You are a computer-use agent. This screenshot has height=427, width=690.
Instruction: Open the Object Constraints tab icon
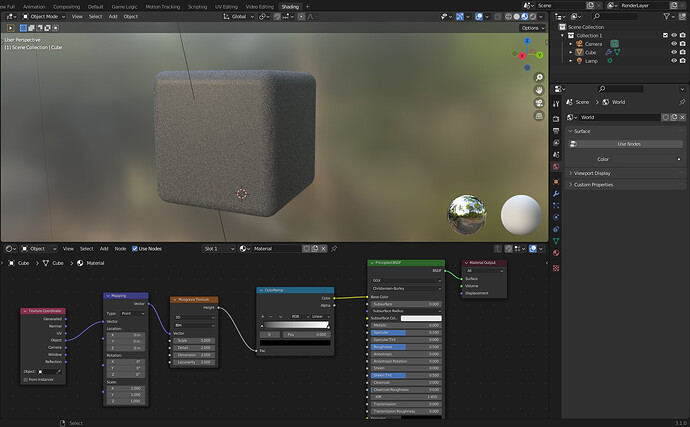(x=556, y=229)
